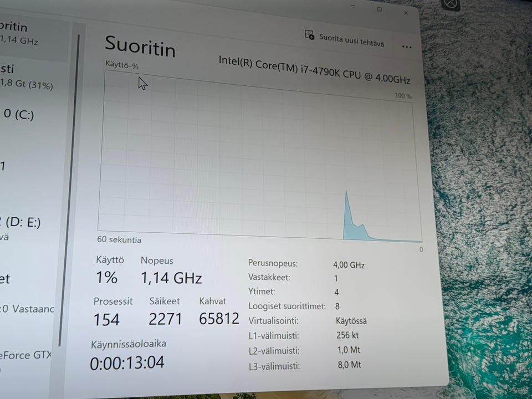Click the Prosessit count 154
Image resolution: width=532 pixels, height=399 pixels.
[106, 320]
